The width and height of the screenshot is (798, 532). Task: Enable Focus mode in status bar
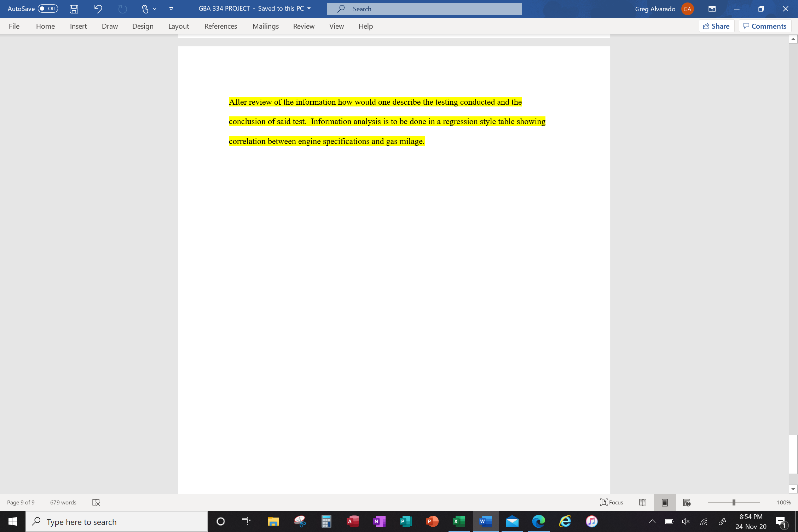pos(612,502)
